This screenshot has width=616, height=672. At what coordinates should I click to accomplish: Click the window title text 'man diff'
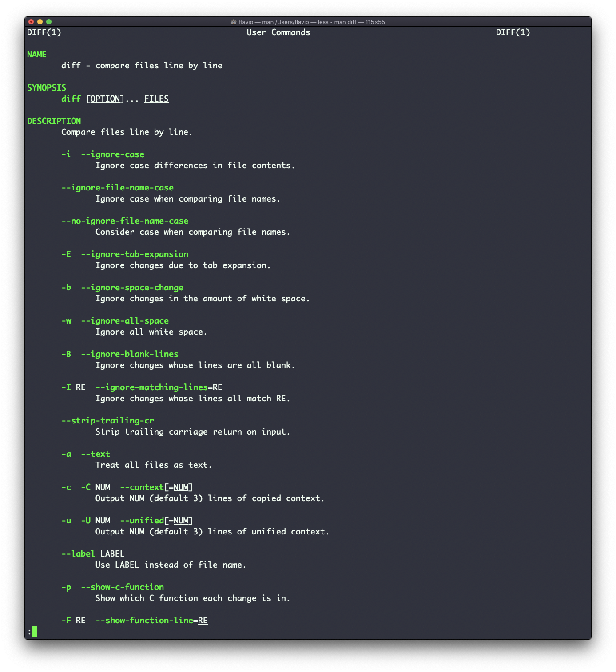(346, 22)
